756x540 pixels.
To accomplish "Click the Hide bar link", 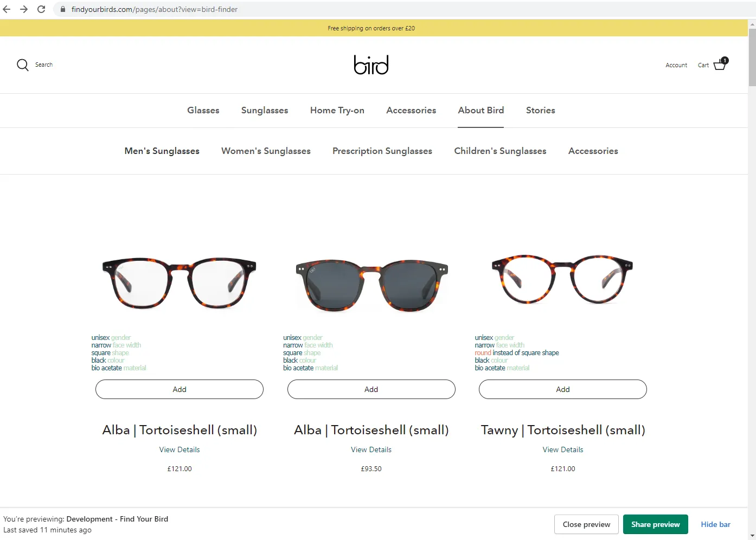I will click(x=715, y=524).
